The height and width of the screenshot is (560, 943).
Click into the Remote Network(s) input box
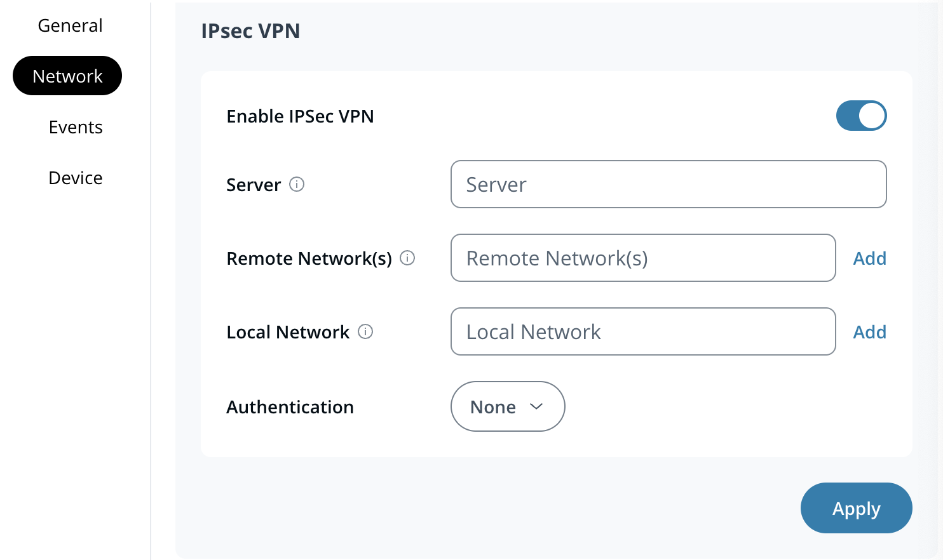point(642,258)
